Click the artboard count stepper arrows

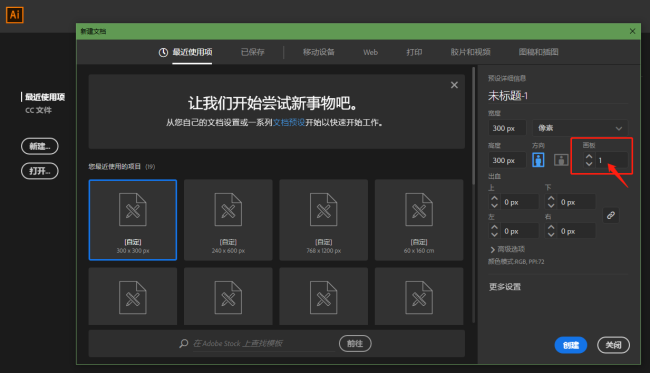tap(589, 160)
